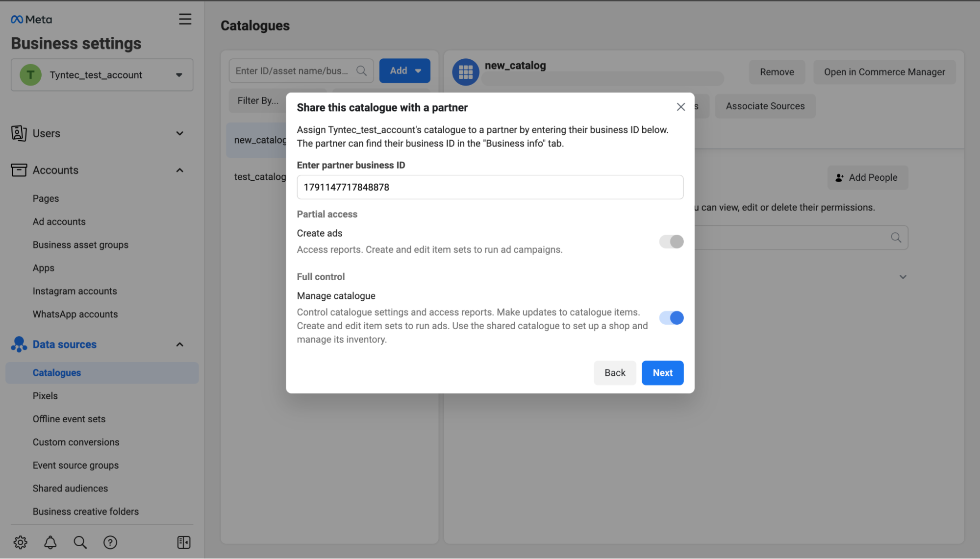Open the Add dropdown button

(404, 71)
